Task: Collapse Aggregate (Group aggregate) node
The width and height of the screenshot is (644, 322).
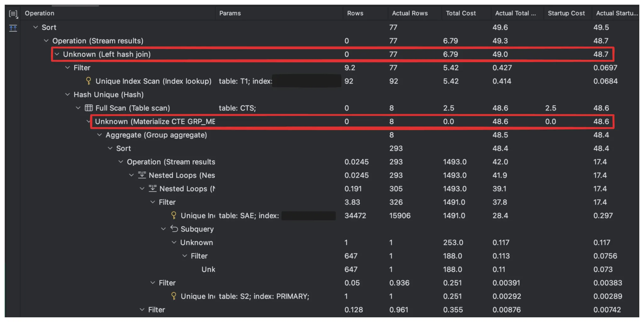Action: [x=99, y=135]
